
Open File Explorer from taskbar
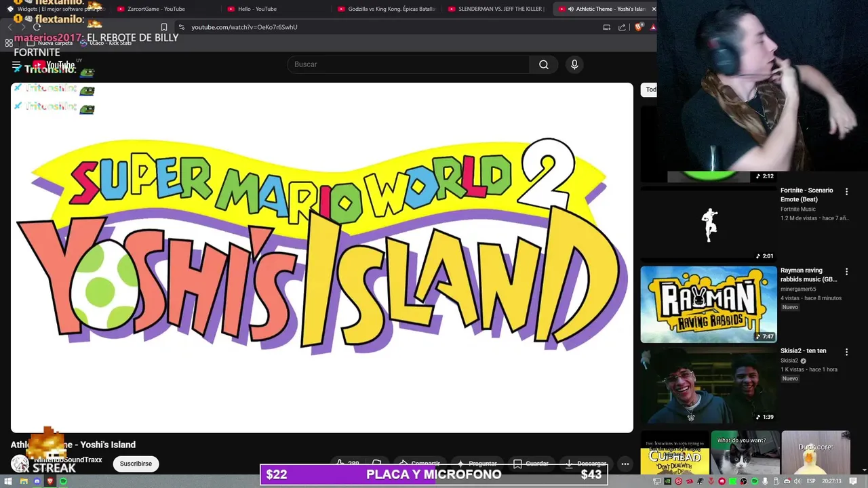coord(24,481)
